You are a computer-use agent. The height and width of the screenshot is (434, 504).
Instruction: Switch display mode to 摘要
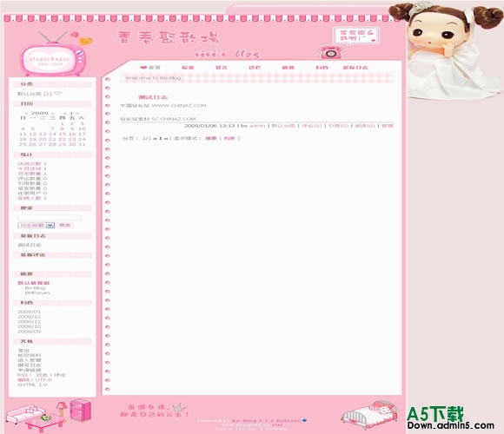(x=211, y=138)
